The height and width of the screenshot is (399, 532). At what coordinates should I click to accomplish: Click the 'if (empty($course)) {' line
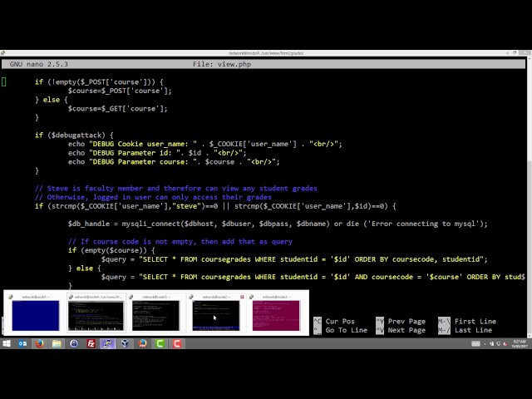111,250
